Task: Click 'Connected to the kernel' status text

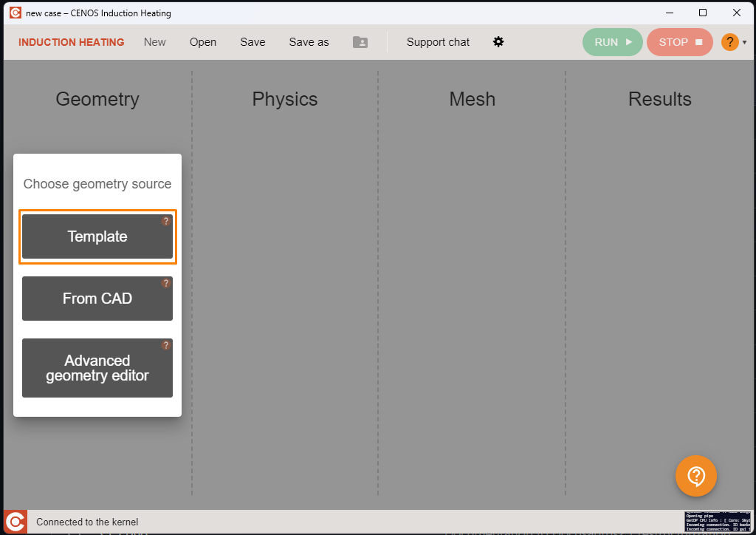Action: 87,522
